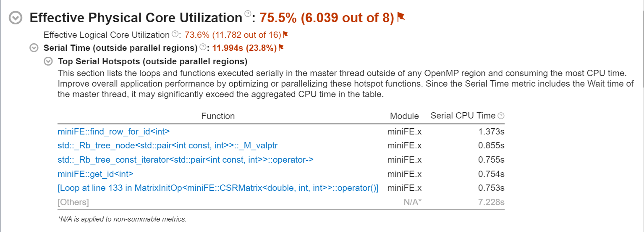Click help icon next to Effective Logical Core Utilization

[x=175, y=34]
